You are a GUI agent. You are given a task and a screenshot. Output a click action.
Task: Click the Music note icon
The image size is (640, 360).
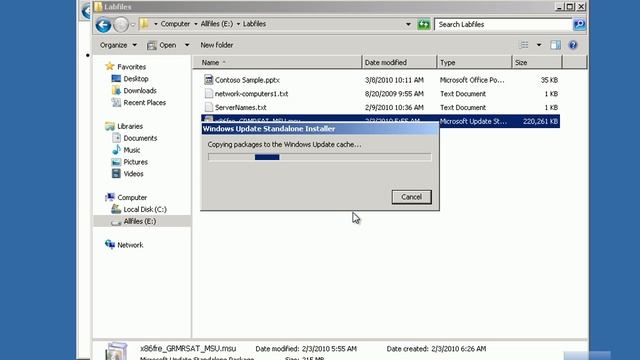[116, 150]
